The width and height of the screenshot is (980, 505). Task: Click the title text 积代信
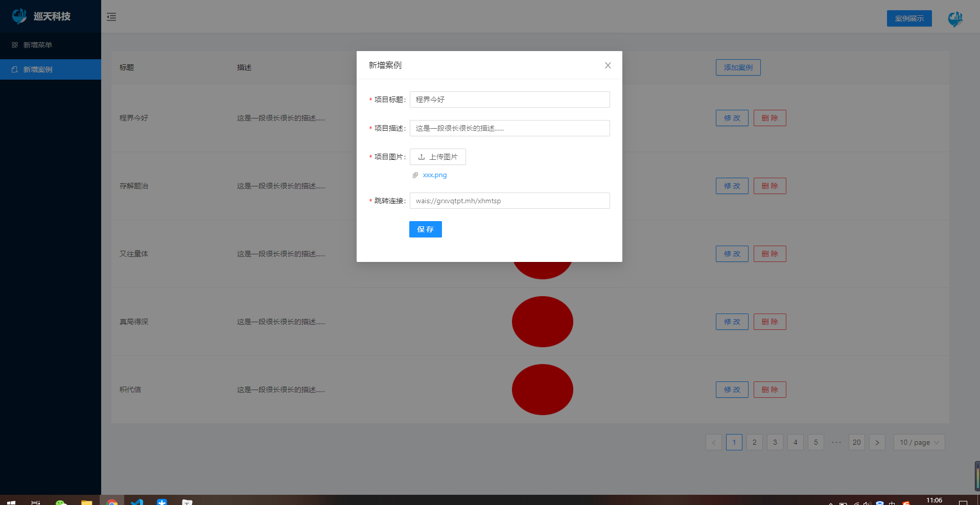130,390
